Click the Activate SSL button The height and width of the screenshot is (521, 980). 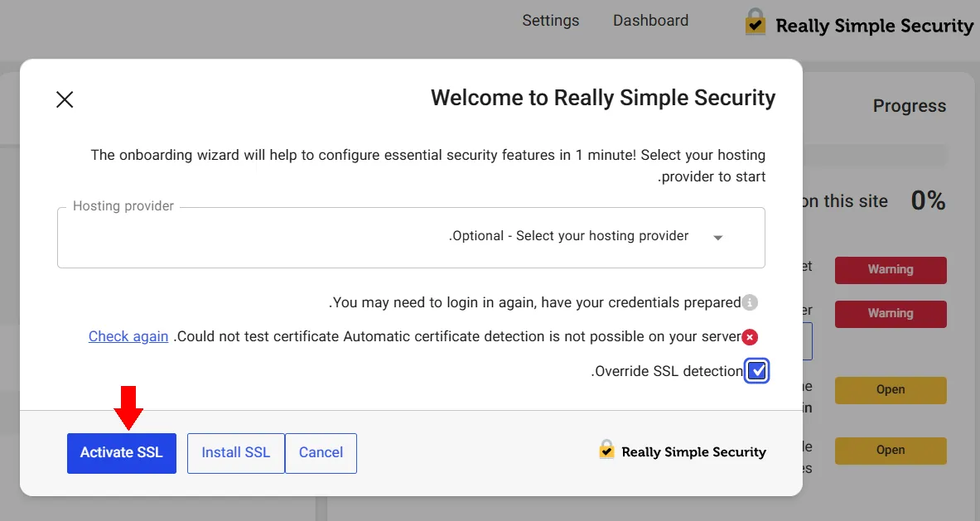point(122,453)
